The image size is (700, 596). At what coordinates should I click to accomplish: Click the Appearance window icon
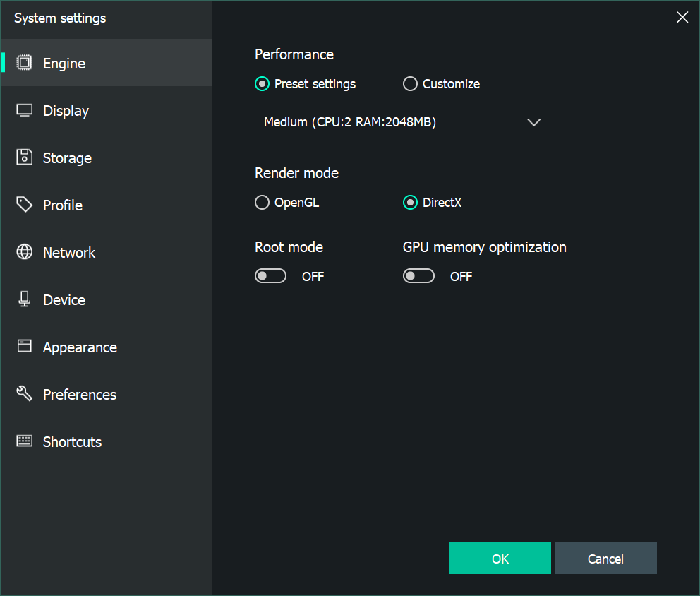25,346
